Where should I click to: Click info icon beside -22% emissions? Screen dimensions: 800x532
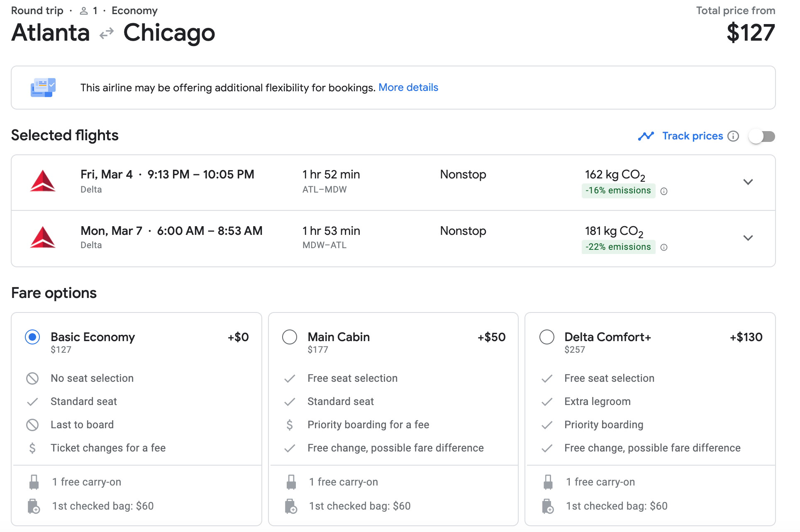pyautogui.click(x=664, y=247)
